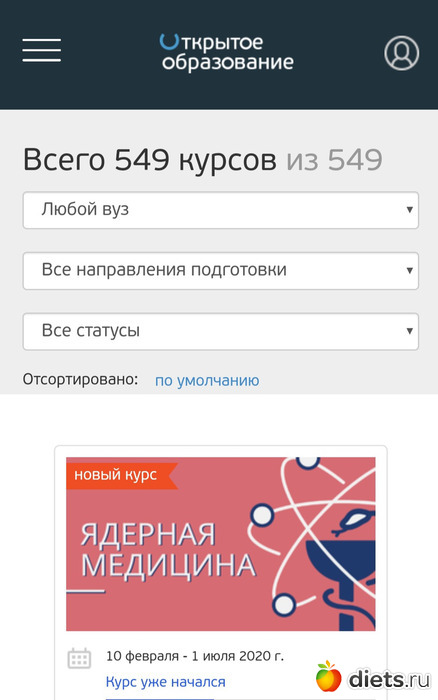Click the calendar icon beside course dates
This screenshot has height=700, width=438.
click(79, 658)
